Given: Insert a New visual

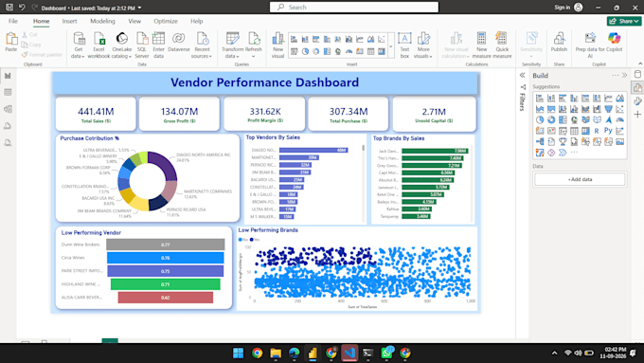Looking at the screenshot, I should [x=278, y=45].
